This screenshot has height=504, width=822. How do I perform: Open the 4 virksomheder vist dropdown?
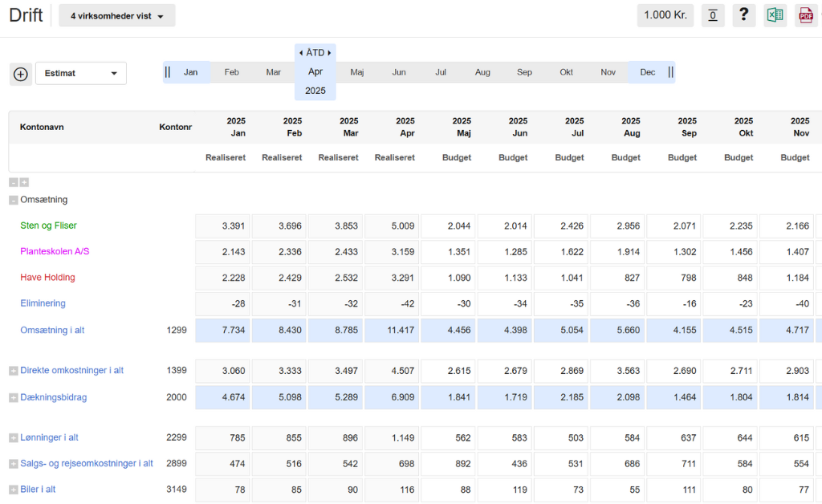tap(117, 15)
